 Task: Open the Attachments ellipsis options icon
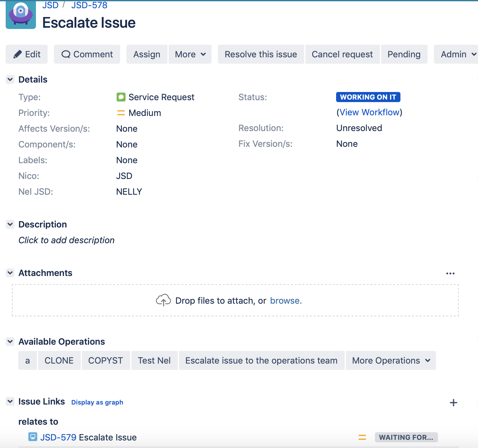tap(450, 273)
